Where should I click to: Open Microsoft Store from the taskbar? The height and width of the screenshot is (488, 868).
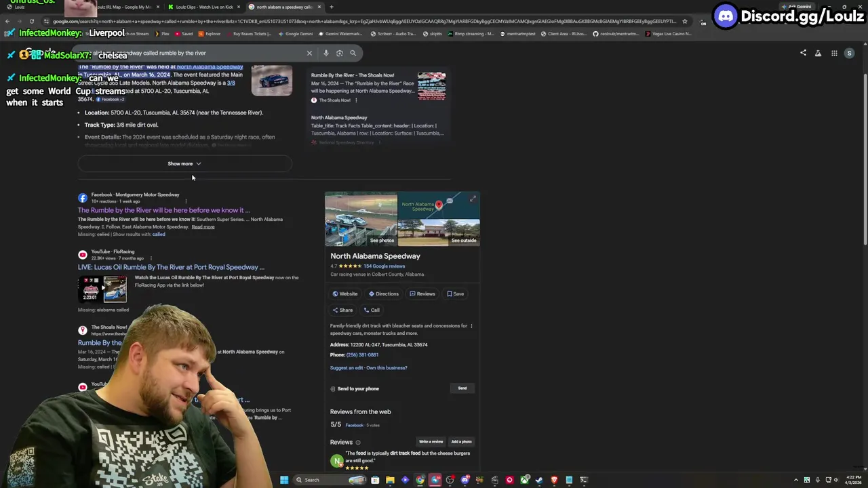[x=375, y=480]
